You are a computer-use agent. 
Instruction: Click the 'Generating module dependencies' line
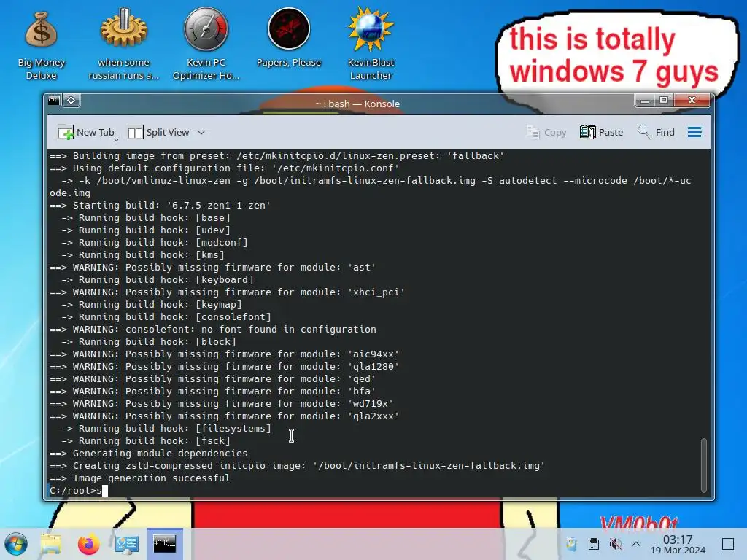[x=149, y=454]
